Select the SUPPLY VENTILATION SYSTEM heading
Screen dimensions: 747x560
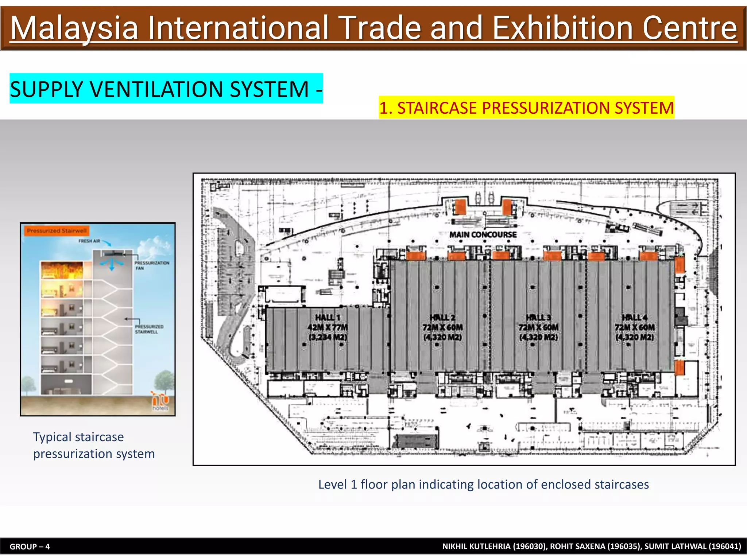coord(166,89)
